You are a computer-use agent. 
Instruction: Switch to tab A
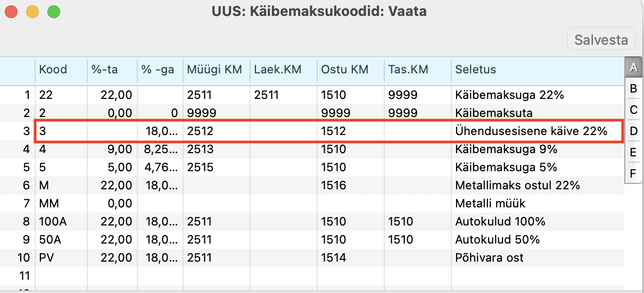[x=633, y=68]
